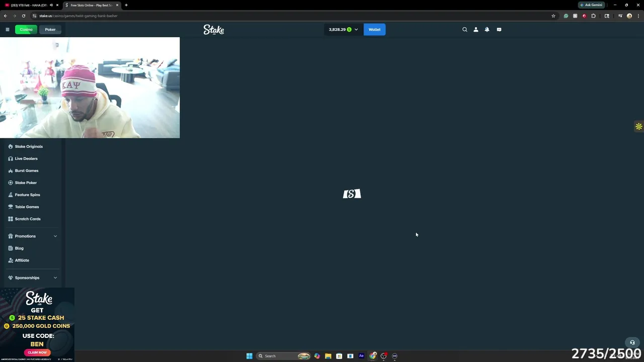This screenshot has width=644, height=362.
Task: Expand the Sponsorships section
Action: (32, 278)
